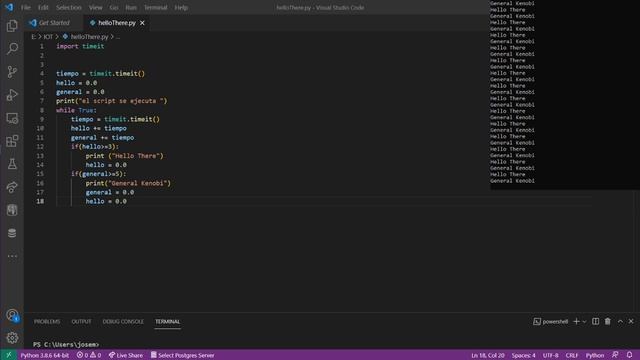Open the Run menu

point(131,7)
